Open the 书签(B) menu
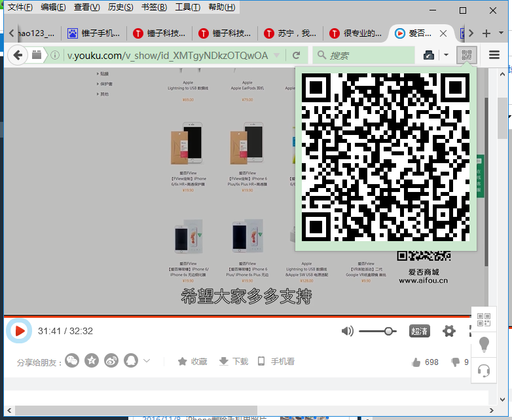The image size is (512, 420). click(154, 7)
